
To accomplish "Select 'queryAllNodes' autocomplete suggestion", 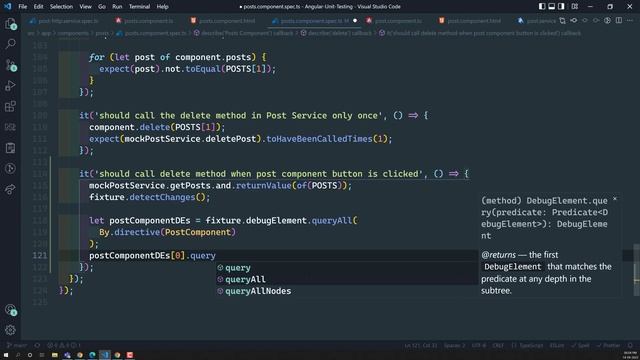I will [x=347, y=291].
